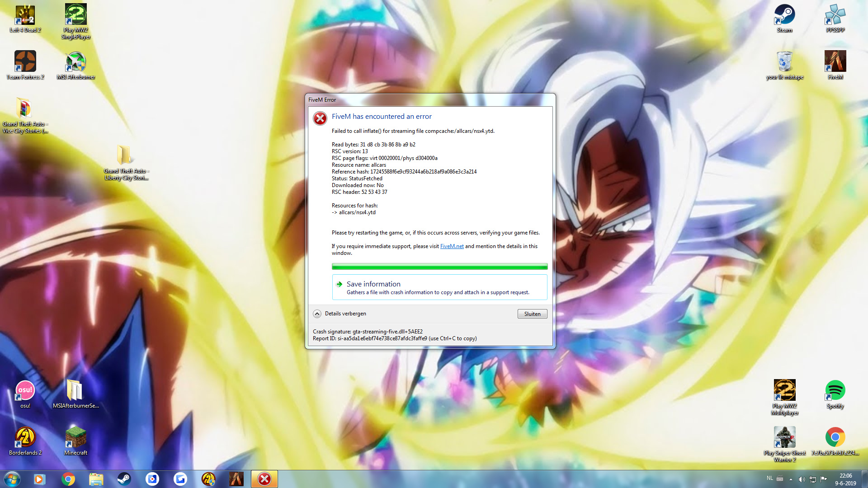Viewport: 868px width, 488px height.
Task: Select the Minecraft desktop shortcut
Action: point(75,437)
